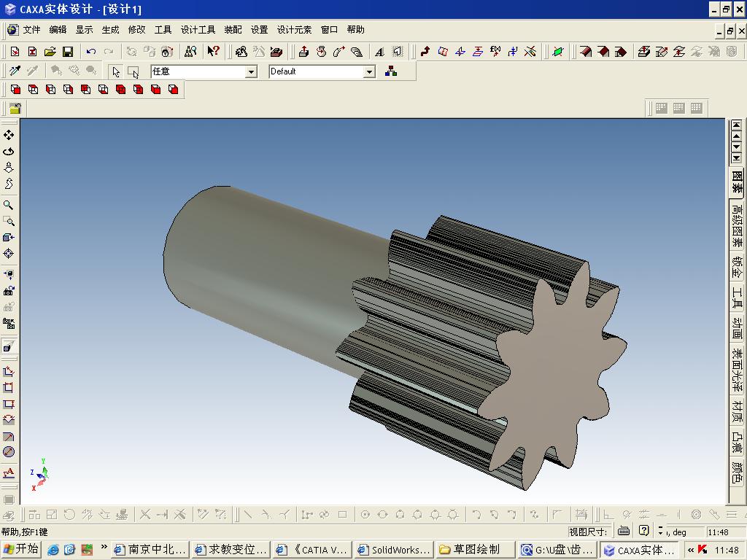This screenshot has height=560, width=747.
Task: Click the What's This help arrow icon
Action: [x=214, y=51]
